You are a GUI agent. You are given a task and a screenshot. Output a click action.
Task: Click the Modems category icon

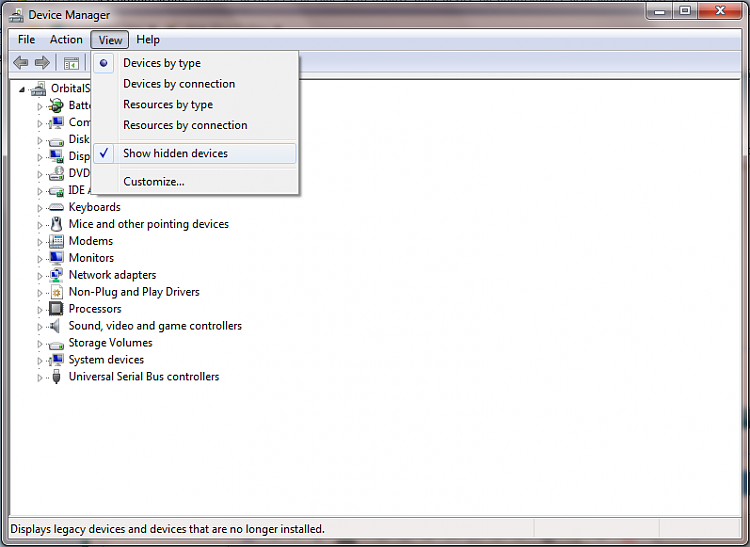(56, 241)
